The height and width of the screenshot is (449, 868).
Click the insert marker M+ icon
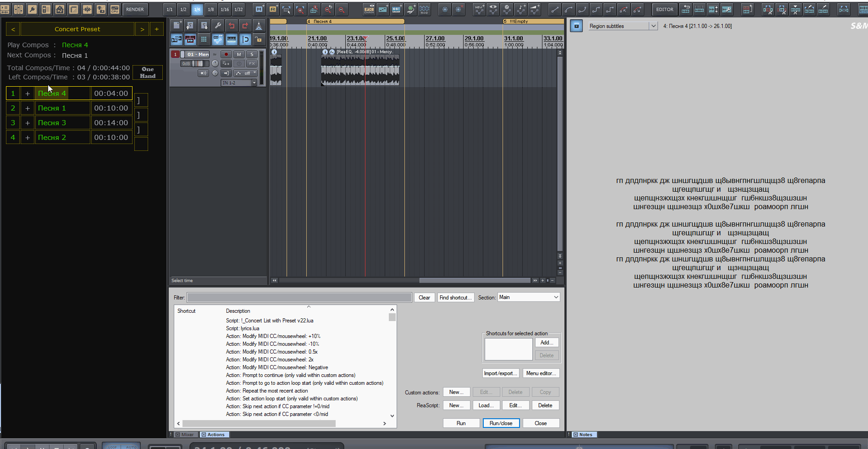tap(259, 9)
